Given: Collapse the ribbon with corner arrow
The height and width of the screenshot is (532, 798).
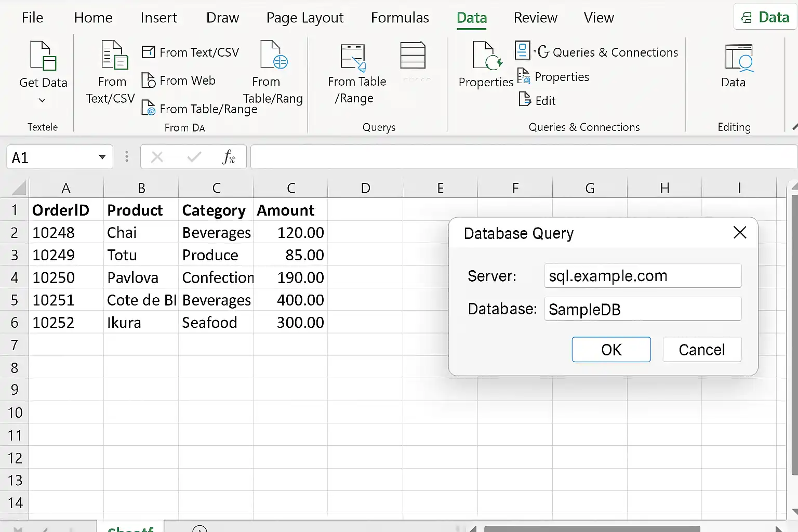Looking at the screenshot, I should (x=795, y=127).
